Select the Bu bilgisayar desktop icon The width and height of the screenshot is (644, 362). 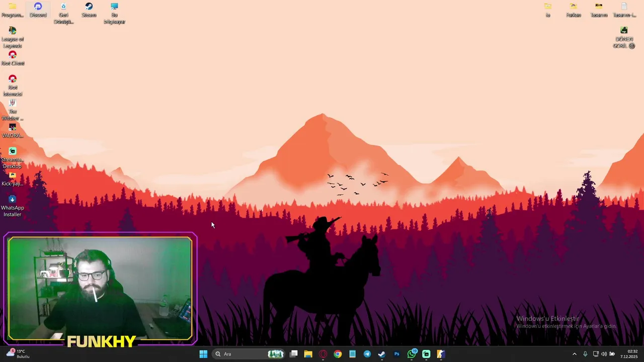[x=114, y=13]
